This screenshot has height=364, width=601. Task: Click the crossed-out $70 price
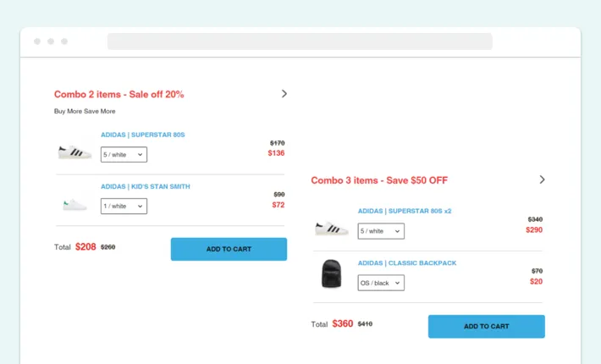pos(537,271)
